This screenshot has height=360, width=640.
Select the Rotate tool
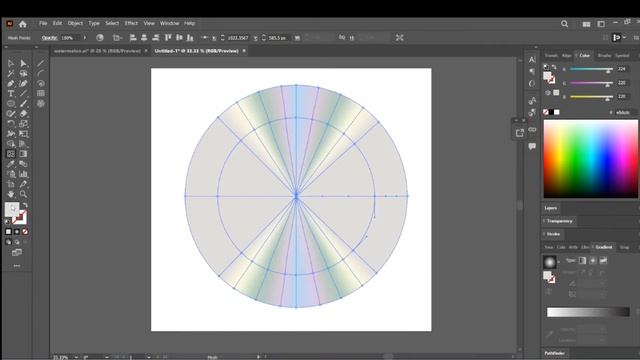(11, 124)
